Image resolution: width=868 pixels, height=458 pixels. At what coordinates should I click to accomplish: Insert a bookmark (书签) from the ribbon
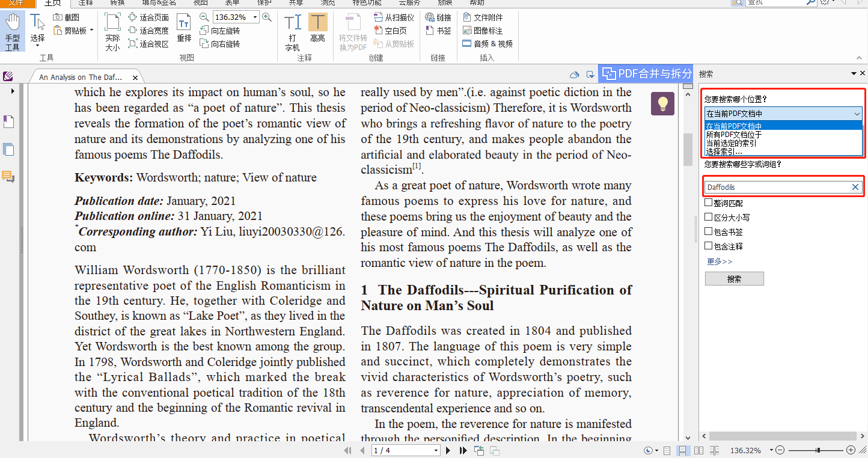click(x=438, y=31)
